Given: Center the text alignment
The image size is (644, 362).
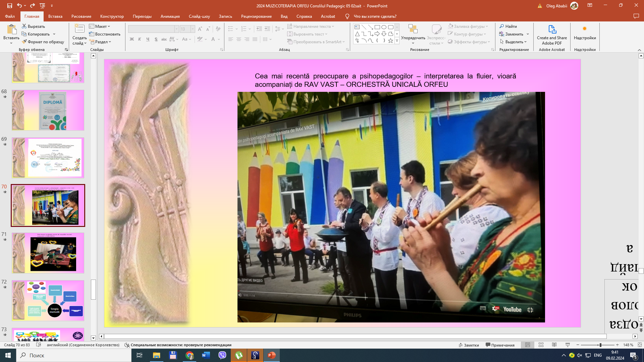Looking at the screenshot, I should pos(239,39).
